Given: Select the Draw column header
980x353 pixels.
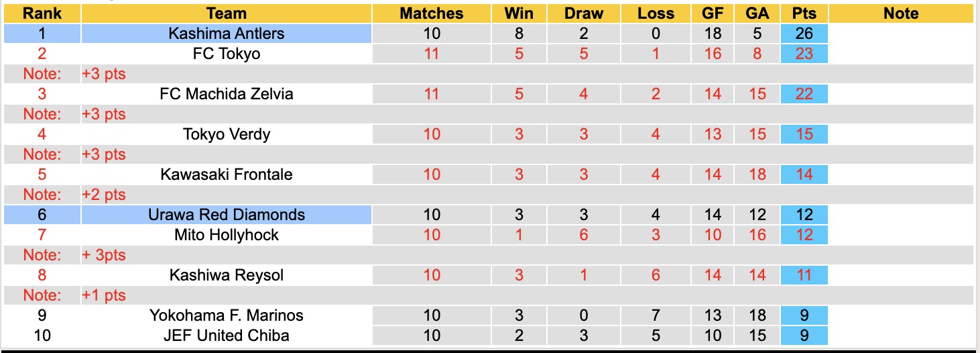Looking at the screenshot, I should pyautogui.click(x=583, y=13).
